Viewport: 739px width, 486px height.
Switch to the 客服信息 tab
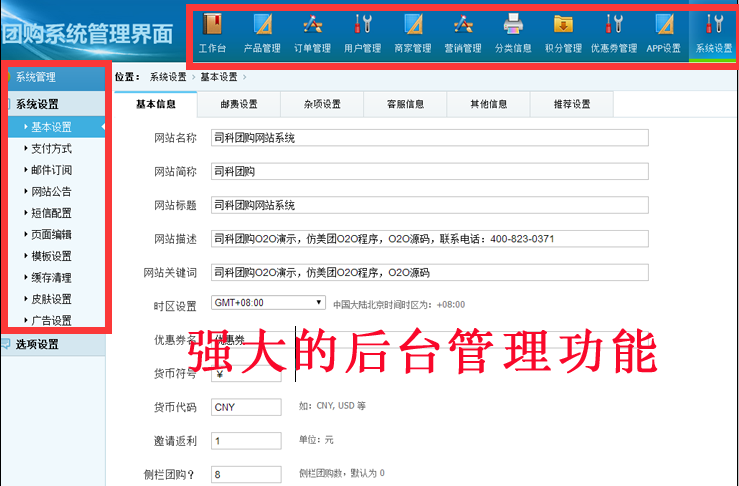[405, 104]
